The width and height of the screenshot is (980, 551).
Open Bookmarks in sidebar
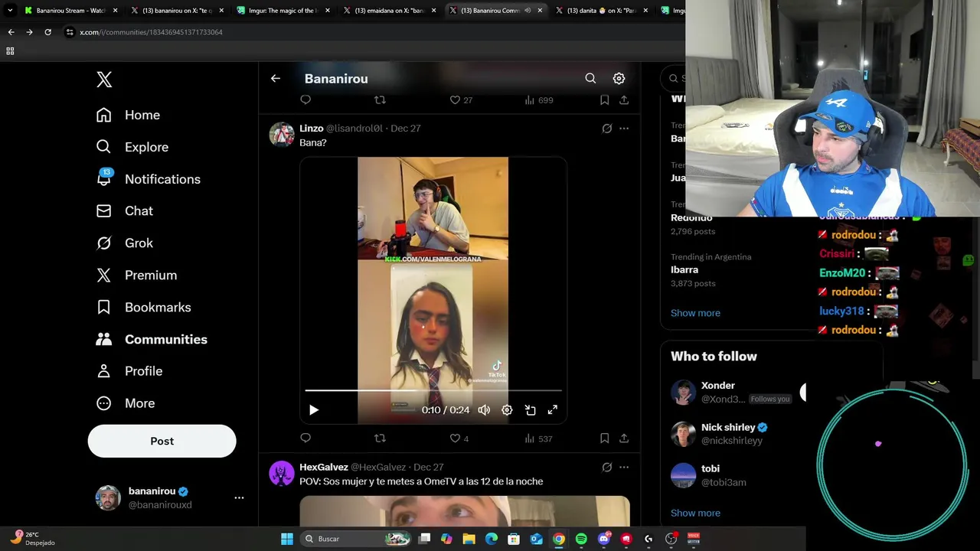point(143,307)
